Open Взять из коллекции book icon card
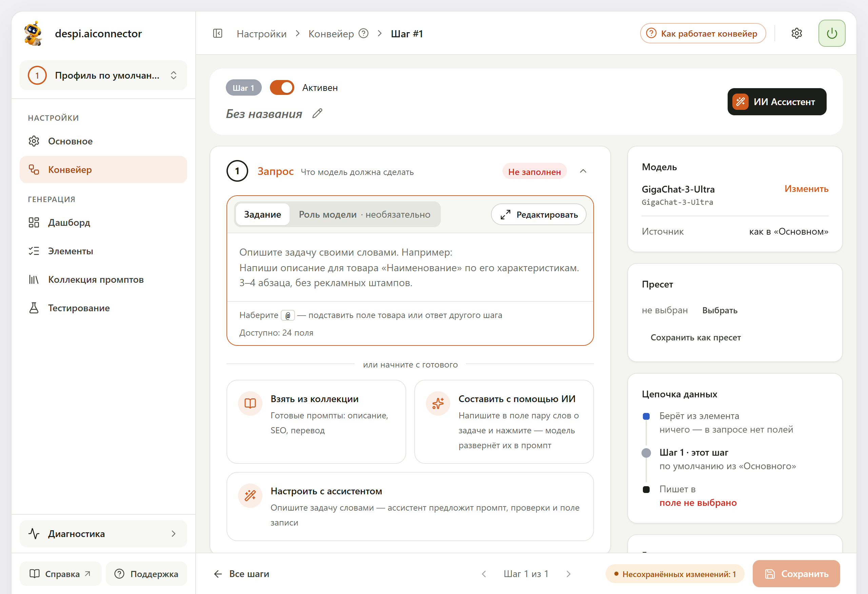 click(316, 422)
